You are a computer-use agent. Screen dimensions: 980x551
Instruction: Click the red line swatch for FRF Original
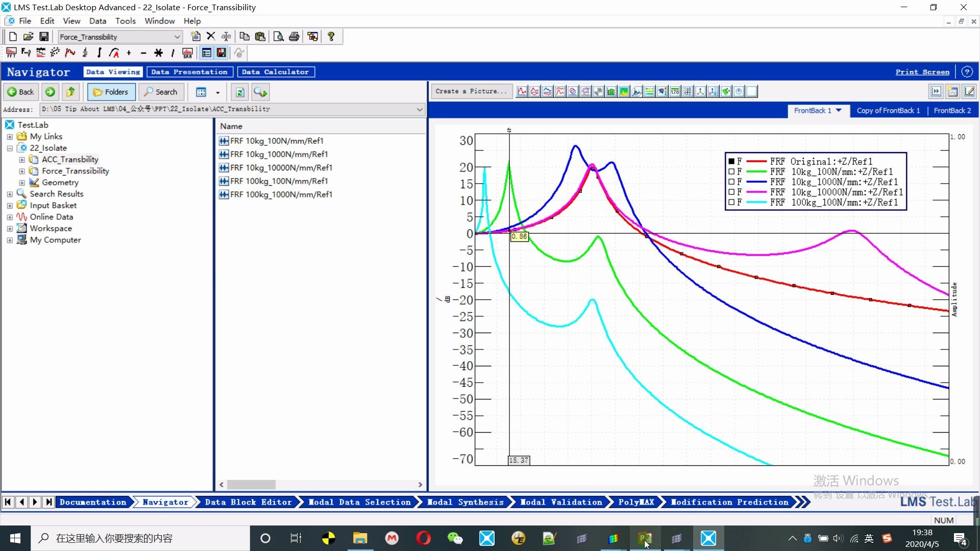tap(757, 161)
